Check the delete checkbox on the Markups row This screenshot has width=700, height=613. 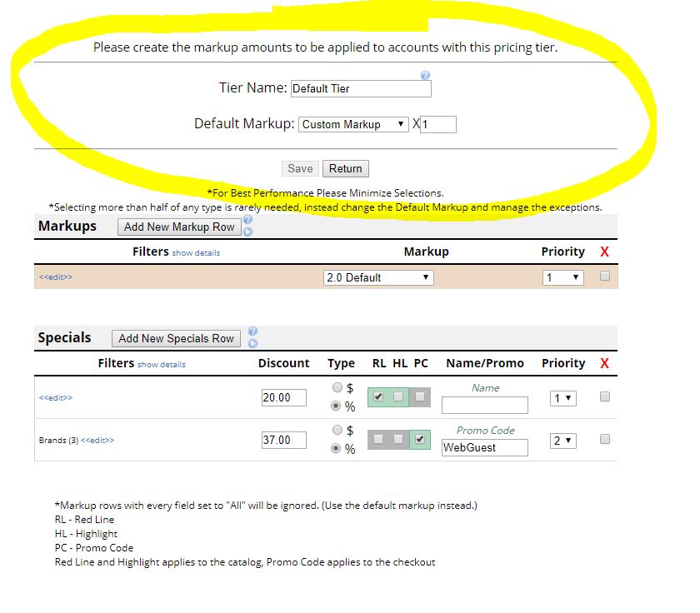point(603,277)
